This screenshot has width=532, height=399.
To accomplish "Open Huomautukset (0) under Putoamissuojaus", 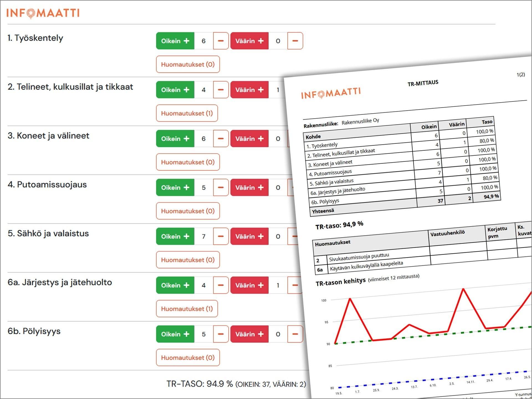I will click(x=188, y=211).
